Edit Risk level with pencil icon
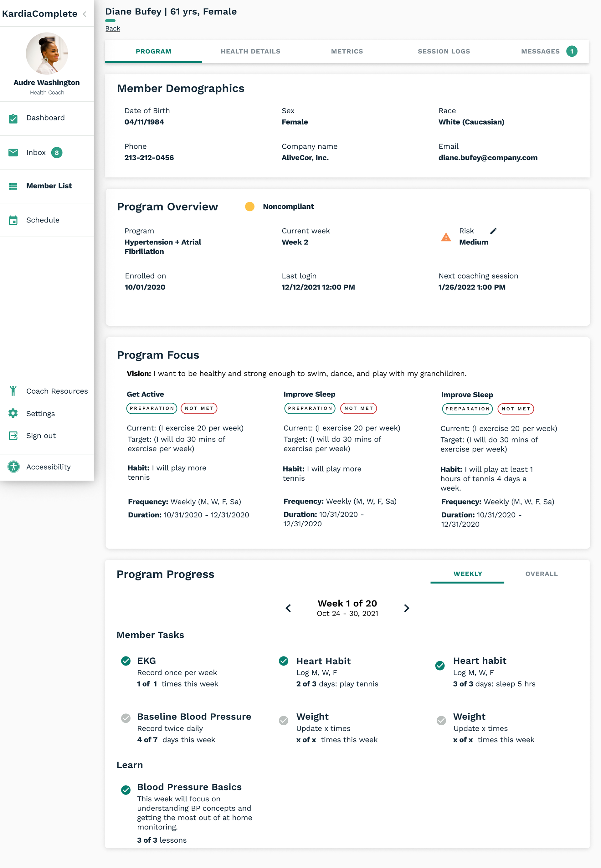Viewport: 601px width, 868px height. [x=493, y=231]
